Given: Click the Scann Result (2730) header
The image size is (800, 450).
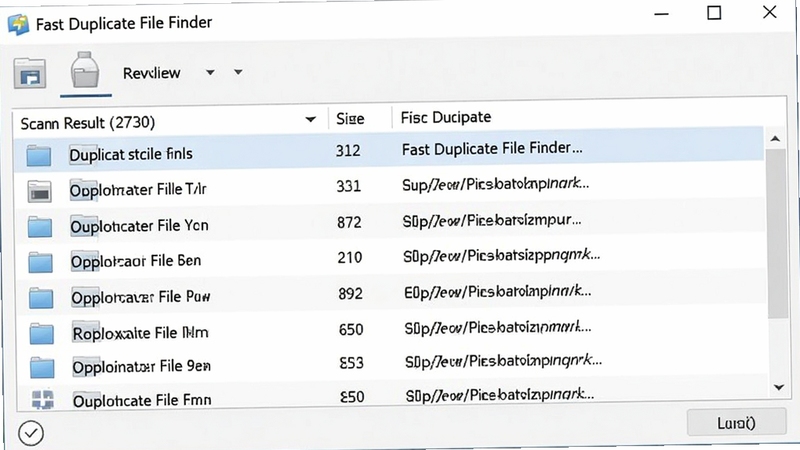Looking at the screenshot, I should coord(87,122).
